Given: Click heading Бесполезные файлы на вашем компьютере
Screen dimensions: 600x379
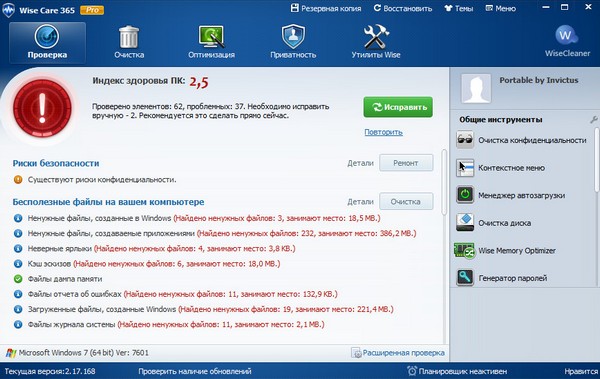Looking at the screenshot, I should [x=108, y=202].
